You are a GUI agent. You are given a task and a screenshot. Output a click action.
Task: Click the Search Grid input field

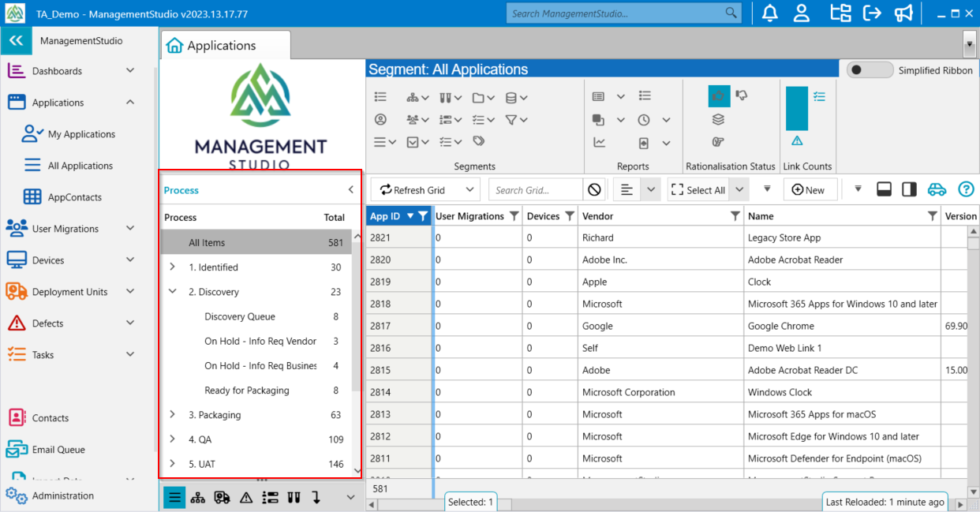point(537,190)
